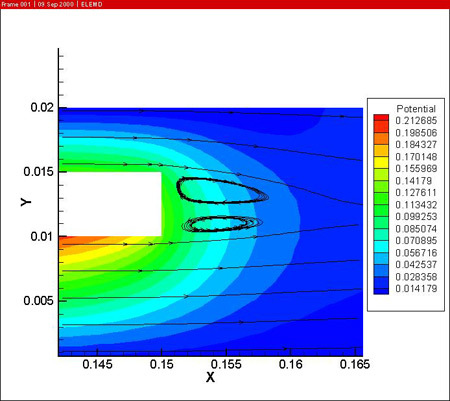The height and width of the screenshot is (401, 450).
Task: Select legend value 0.184327
Action: (x=416, y=145)
